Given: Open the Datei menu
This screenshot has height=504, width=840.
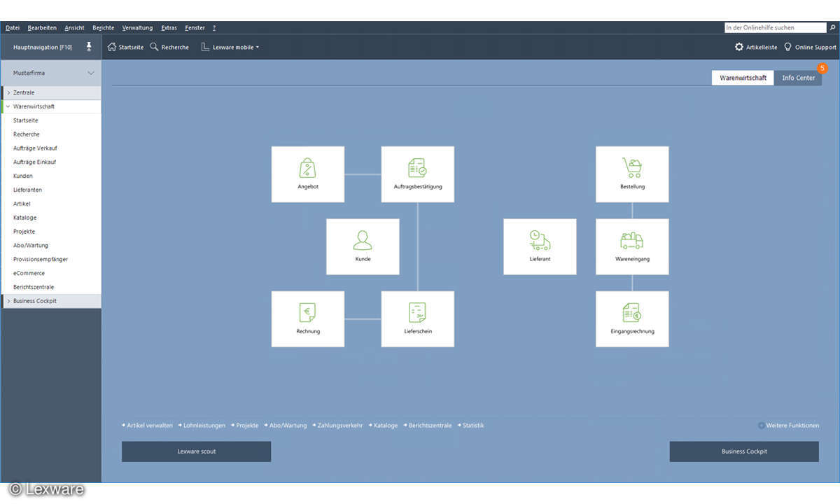Looking at the screenshot, I should (13, 28).
